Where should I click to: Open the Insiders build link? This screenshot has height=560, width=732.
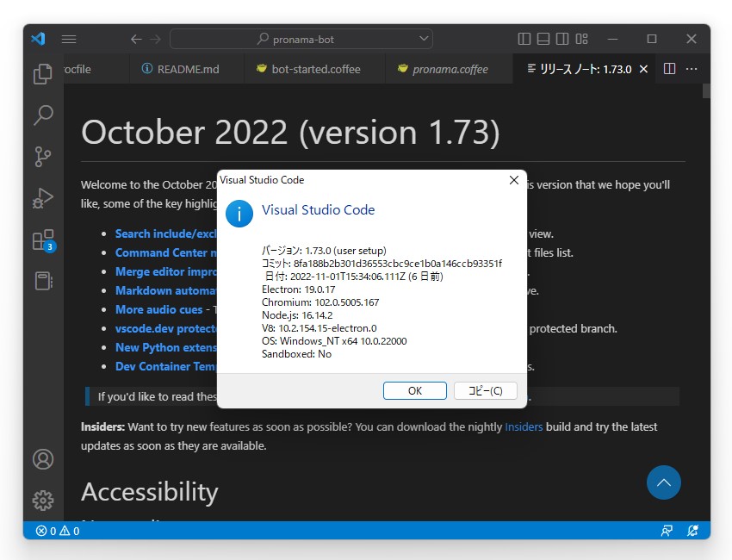point(524,426)
